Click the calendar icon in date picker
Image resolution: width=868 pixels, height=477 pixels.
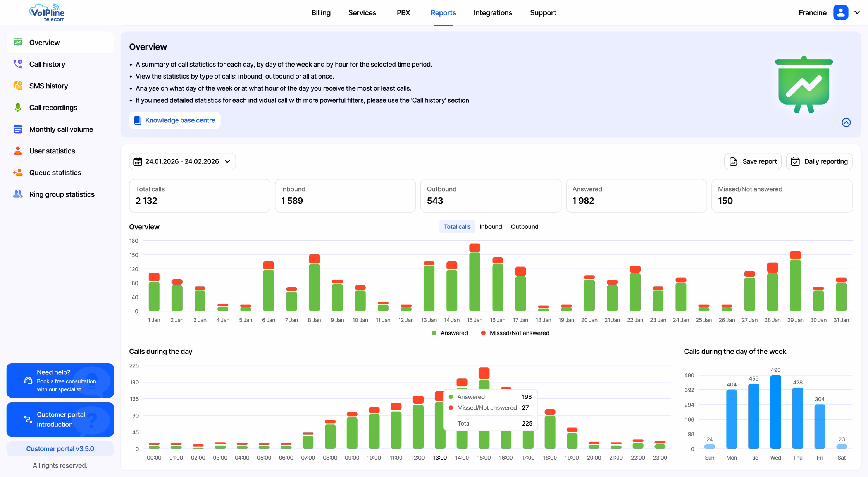(x=138, y=161)
